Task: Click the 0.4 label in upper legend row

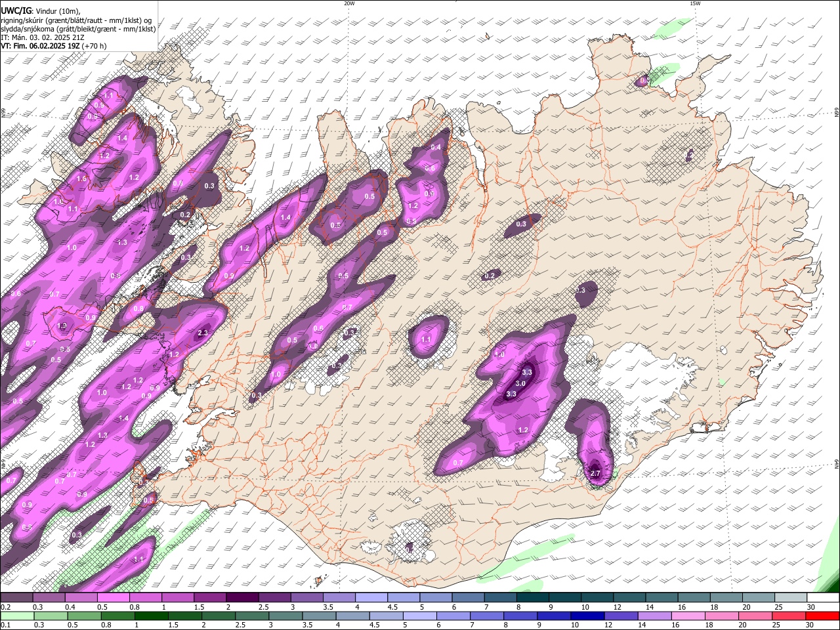Action: coord(70,607)
